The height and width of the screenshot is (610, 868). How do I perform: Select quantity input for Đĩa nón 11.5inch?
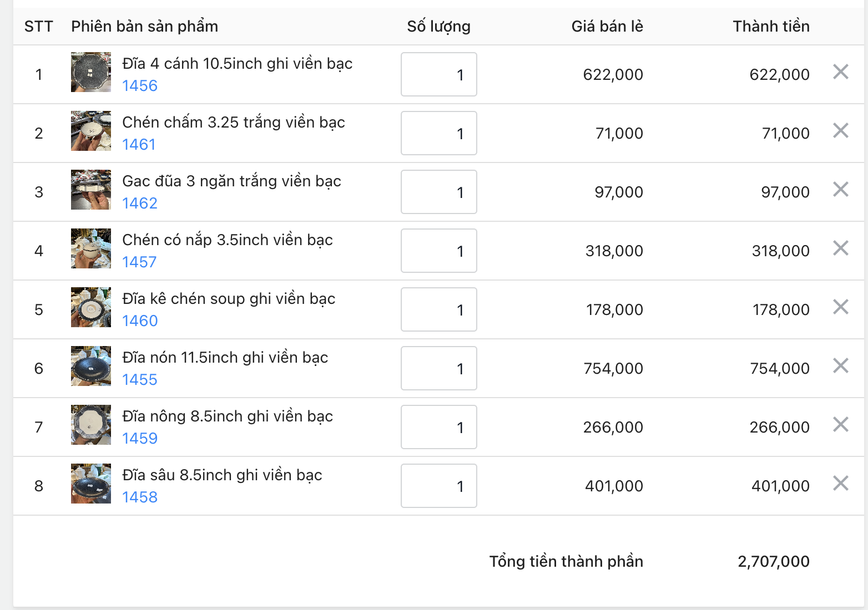(x=439, y=368)
